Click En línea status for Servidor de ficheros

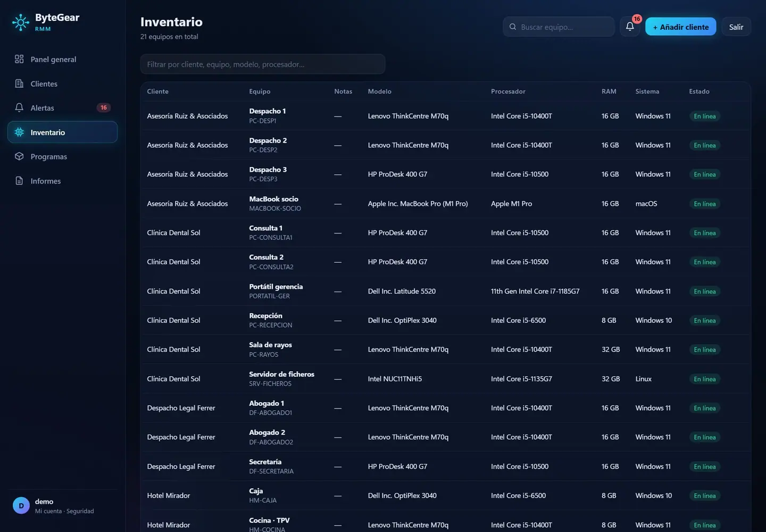pos(705,379)
